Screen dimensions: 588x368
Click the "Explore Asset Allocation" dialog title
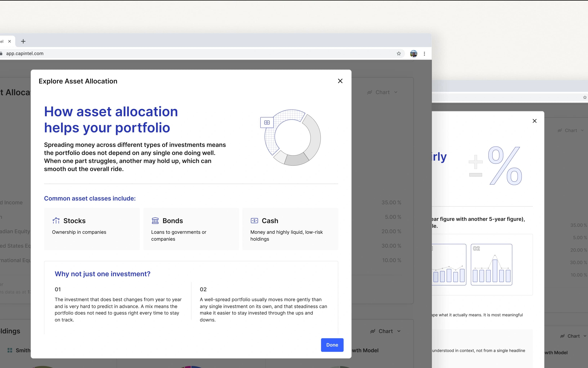point(78,81)
